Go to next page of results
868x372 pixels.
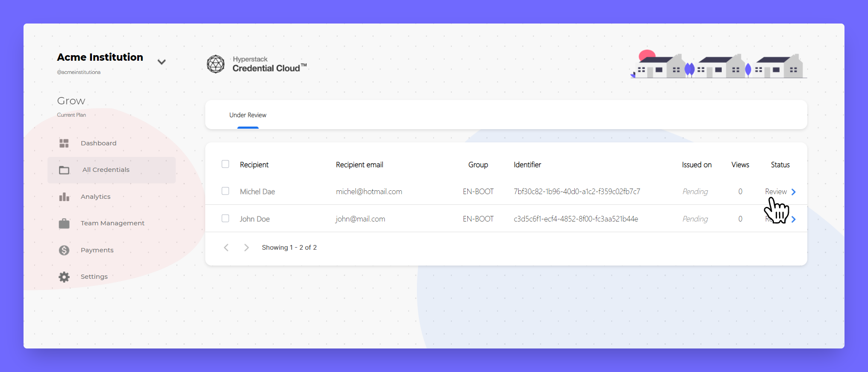[246, 248]
